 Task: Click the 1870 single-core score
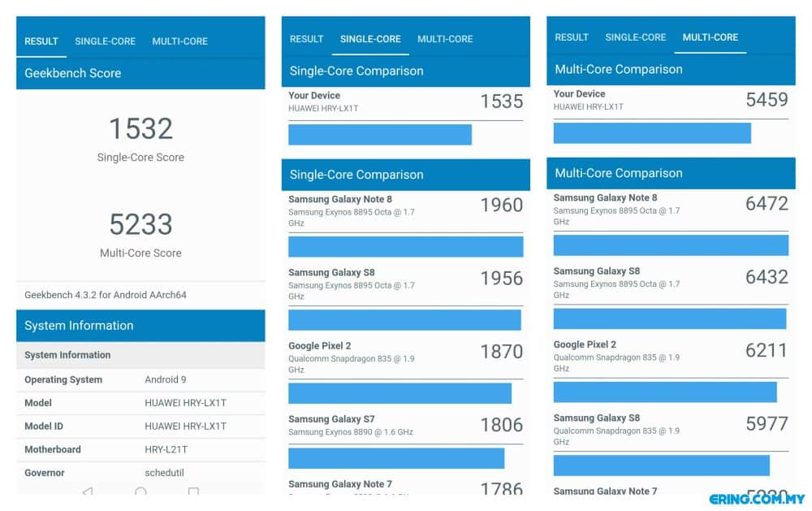[501, 352]
